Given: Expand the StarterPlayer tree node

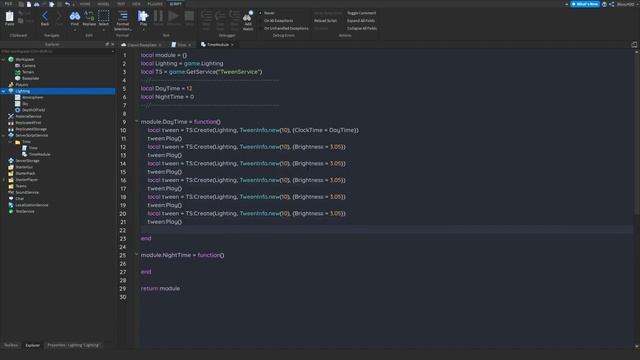Looking at the screenshot, I should point(4,180).
